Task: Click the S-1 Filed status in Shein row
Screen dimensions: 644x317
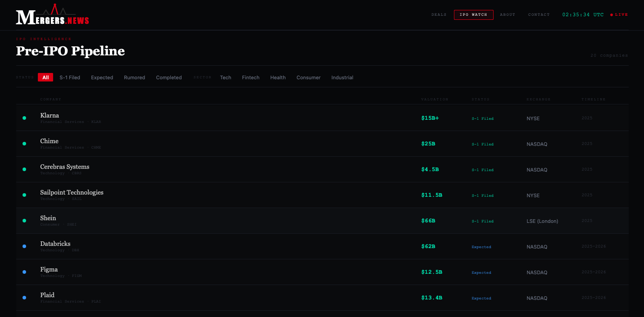Action: point(483,221)
